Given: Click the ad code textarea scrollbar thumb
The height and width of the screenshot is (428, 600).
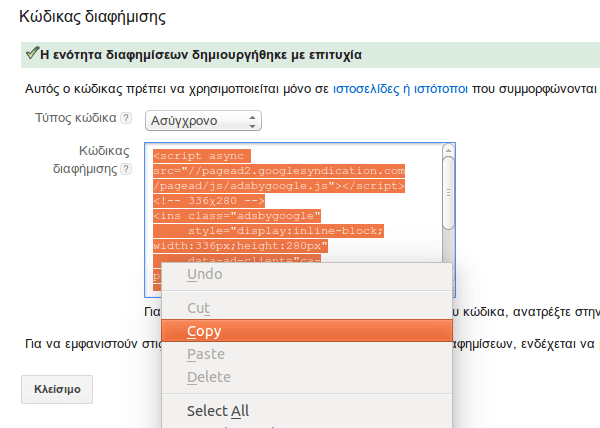Looking at the screenshot, I should pos(448,193).
